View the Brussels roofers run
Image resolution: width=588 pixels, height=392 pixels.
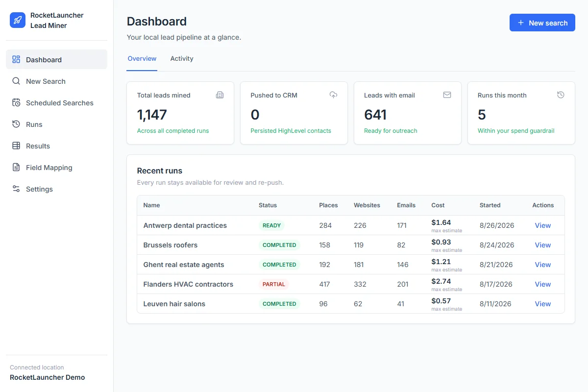(542, 245)
